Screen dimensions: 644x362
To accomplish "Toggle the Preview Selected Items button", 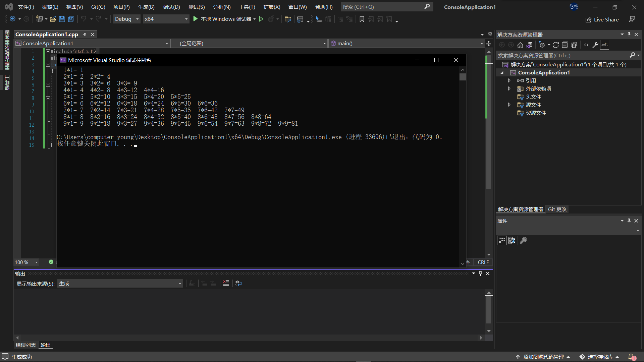I will [x=604, y=45].
